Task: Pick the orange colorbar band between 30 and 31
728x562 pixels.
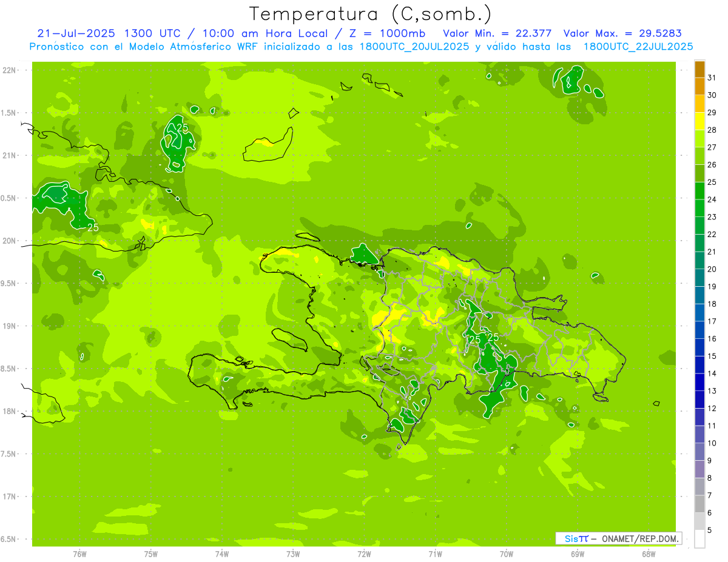Action: coord(699,86)
